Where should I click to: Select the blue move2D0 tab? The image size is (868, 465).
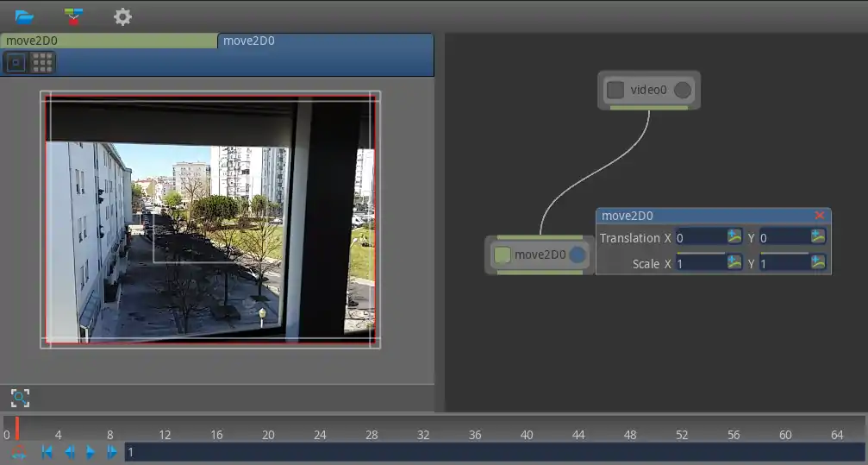point(325,41)
